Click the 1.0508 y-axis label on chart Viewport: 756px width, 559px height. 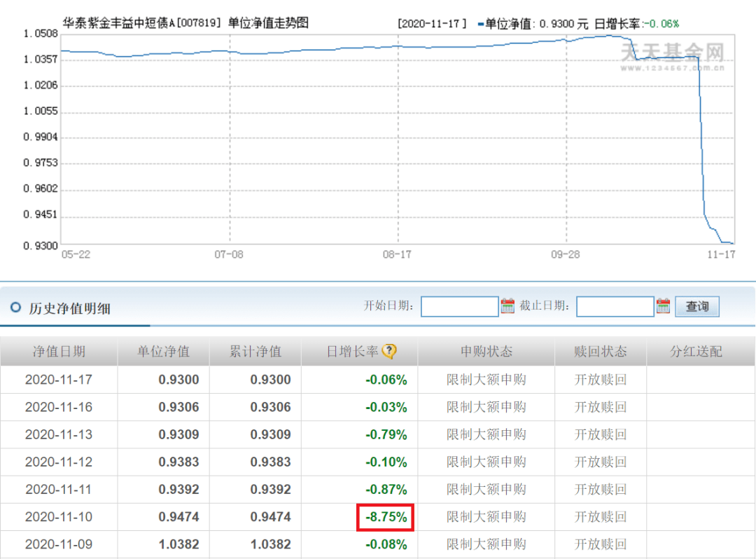point(41,34)
